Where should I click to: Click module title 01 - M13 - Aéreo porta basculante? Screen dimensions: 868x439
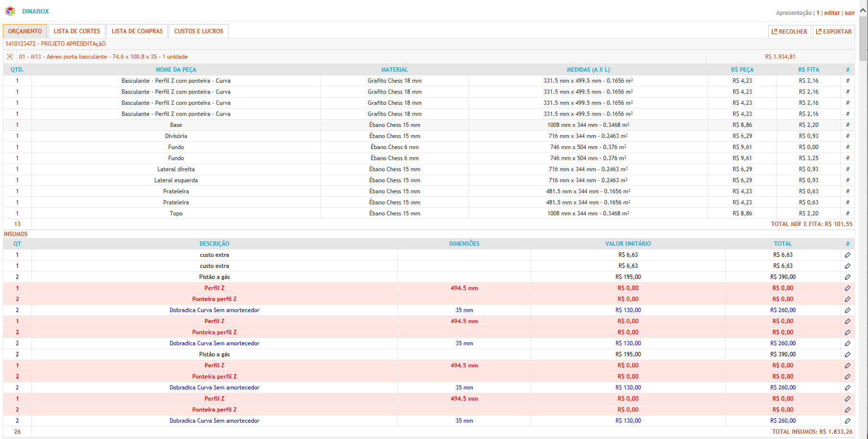pos(103,57)
